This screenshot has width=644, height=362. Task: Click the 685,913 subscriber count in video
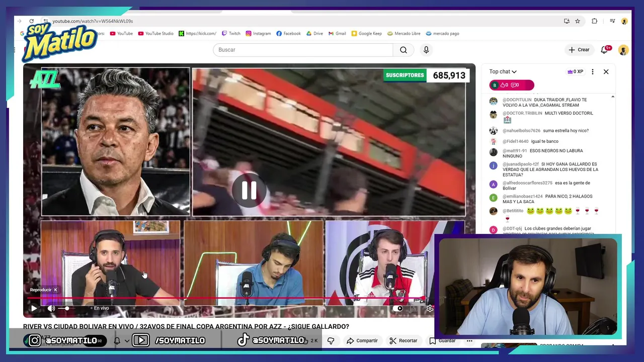449,75
